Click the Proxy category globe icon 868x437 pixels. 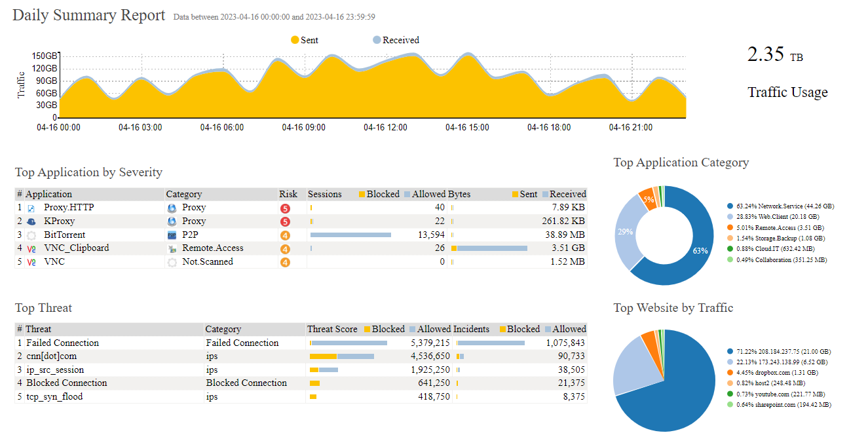170,208
